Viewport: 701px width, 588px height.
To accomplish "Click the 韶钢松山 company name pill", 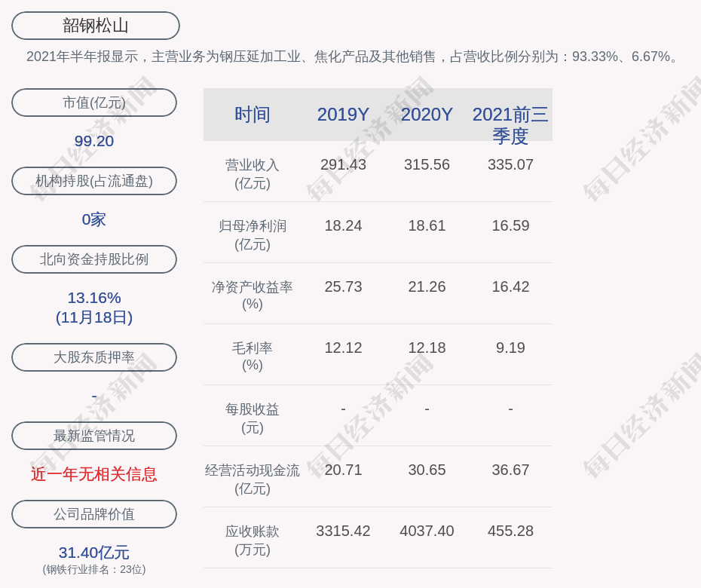I will (96, 26).
